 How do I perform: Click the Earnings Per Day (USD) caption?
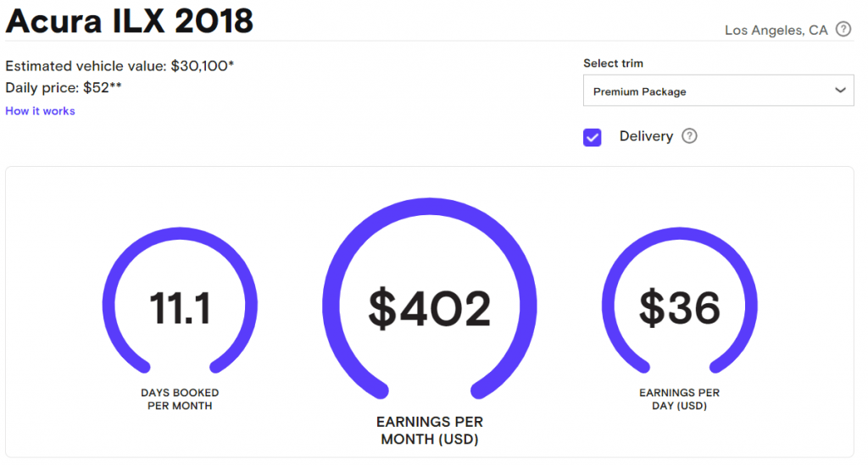pyautogui.click(x=679, y=399)
